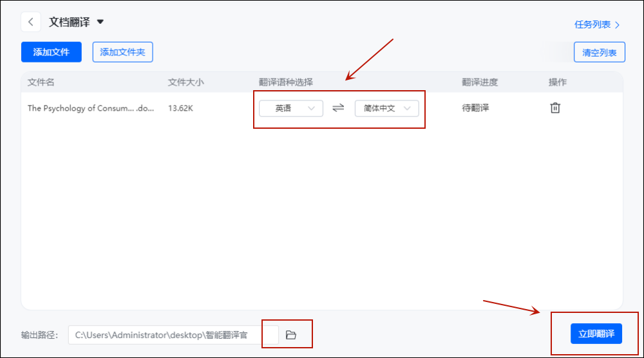Screen dimensions: 644x358
Task: Click the output path input field
Action: 173,335
